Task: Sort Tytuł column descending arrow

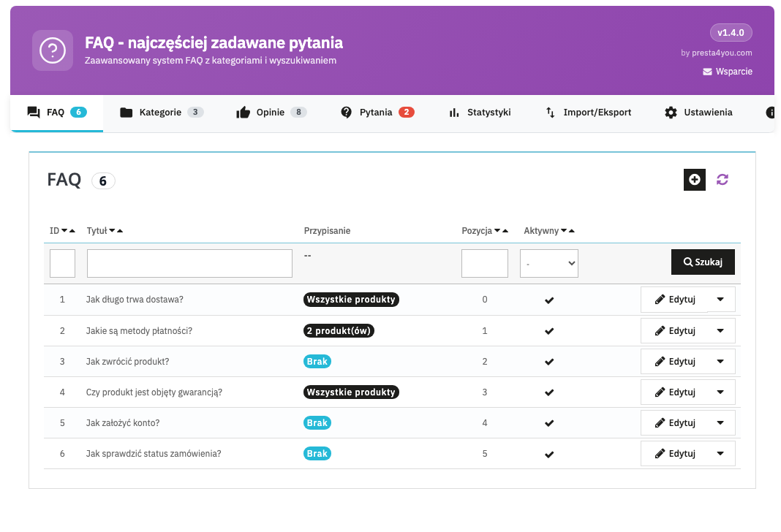Action: (x=112, y=230)
